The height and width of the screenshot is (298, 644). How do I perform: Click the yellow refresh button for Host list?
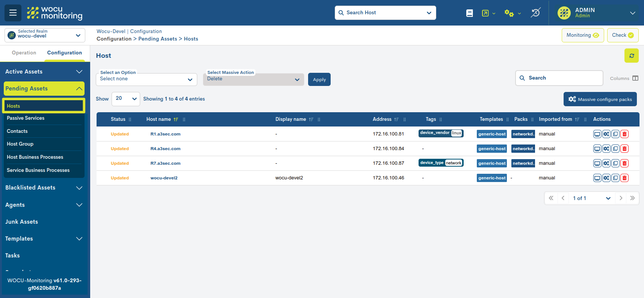tap(631, 56)
